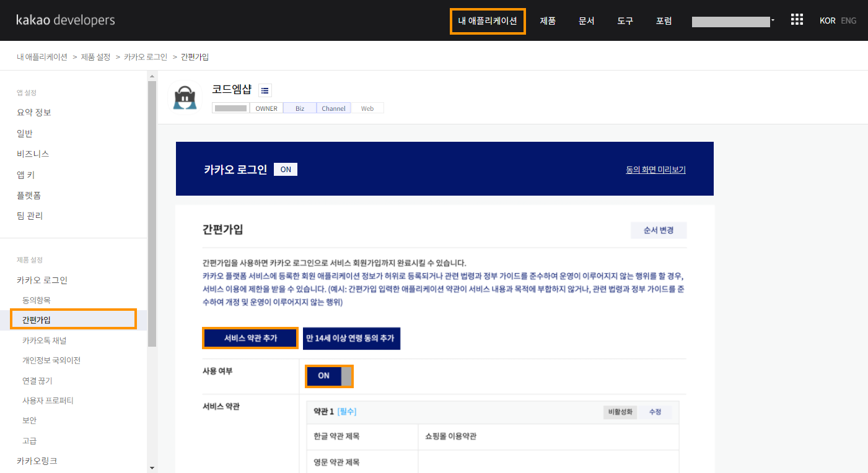The height and width of the screenshot is (473, 868).
Task: Click the sidebar scrollbar up arrow
Action: [x=152, y=76]
